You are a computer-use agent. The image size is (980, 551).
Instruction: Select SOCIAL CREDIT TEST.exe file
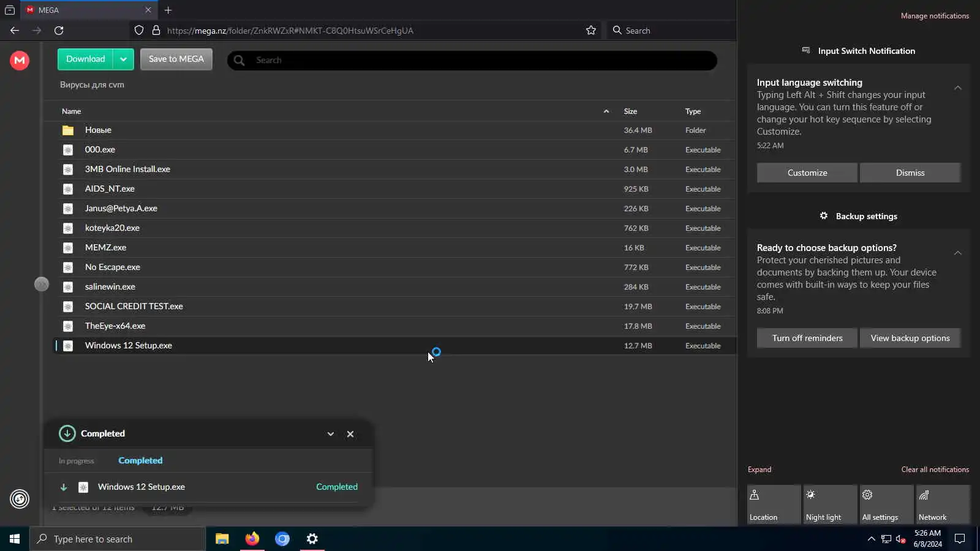(x=395, y=307)
